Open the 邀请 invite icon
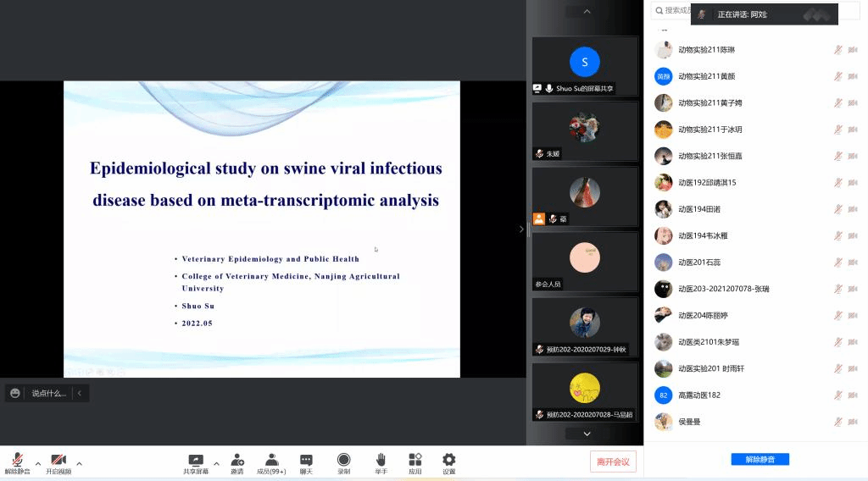 [x=237, y=460]
